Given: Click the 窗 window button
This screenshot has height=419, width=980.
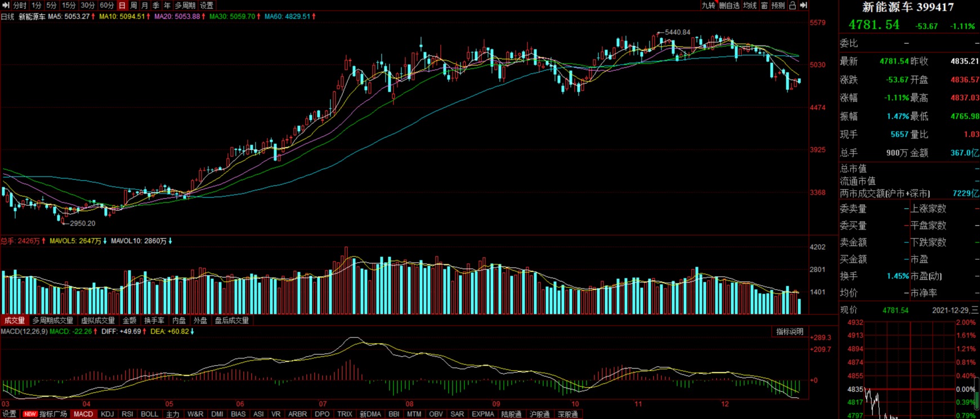Looking at the screenshot, I should pyautogui.click(x=764, y=5).
